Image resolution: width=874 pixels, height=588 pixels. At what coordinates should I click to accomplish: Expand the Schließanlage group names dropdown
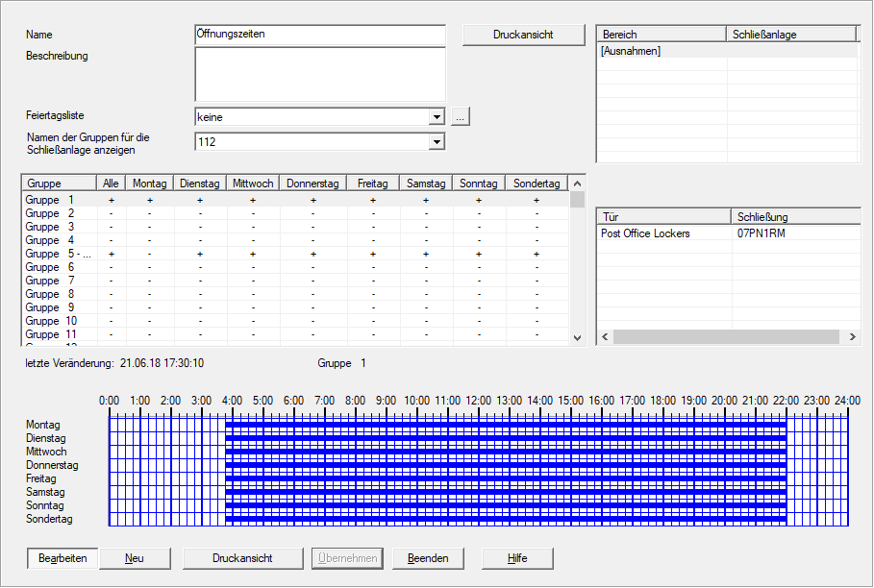[x=437, y=142]
